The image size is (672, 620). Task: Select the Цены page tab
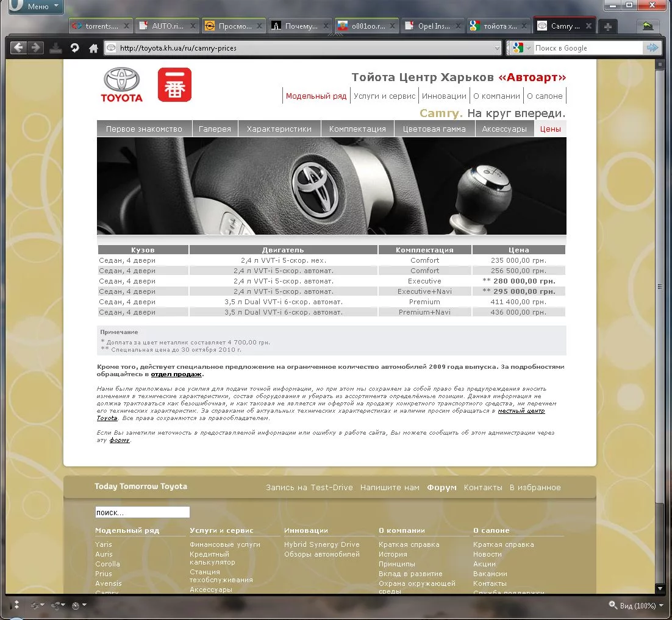tap(550, 129)
